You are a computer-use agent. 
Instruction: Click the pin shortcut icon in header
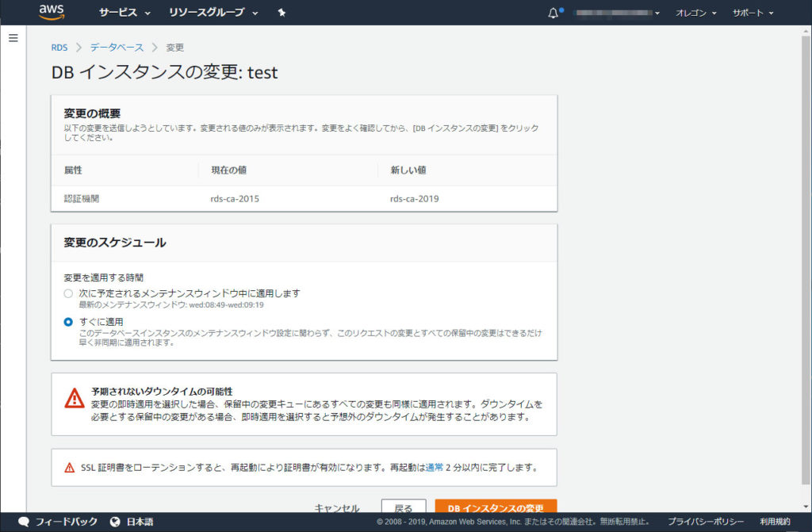282,13
